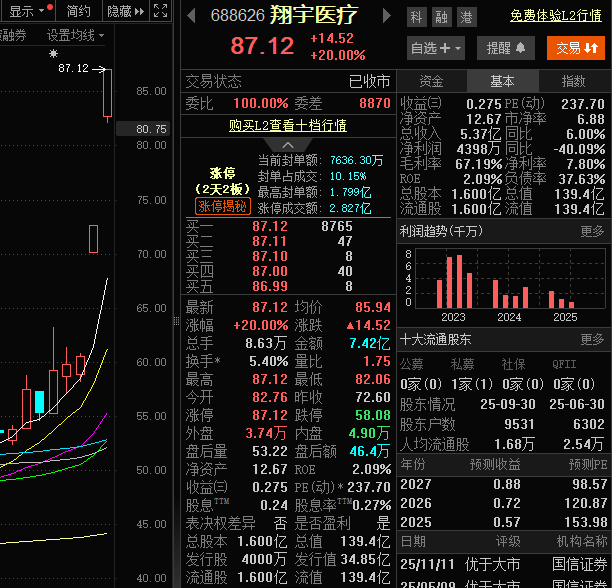Expand the 设置均线 moving average dropdown
This screenshot has height=588, width=612.
click(76, 35)
